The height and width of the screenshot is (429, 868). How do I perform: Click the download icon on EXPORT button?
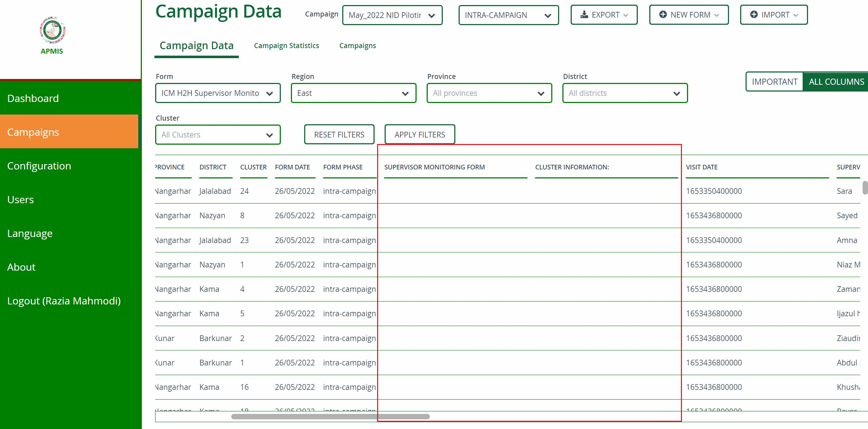click(585, 15)
